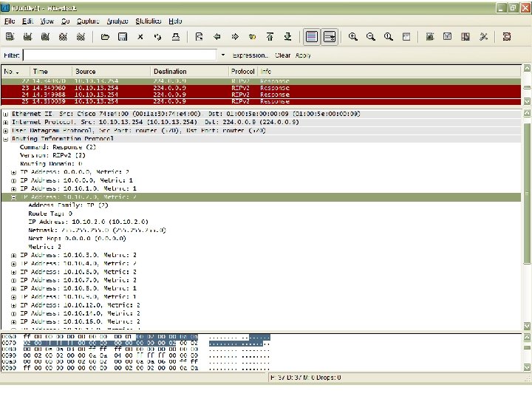Viewport: 532px width, 399px height.
Task: Open the File menu
Action: (10, 21)
